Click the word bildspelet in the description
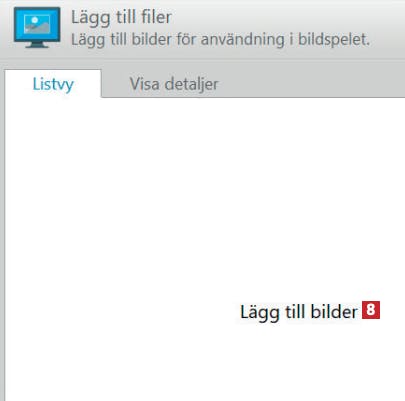 [334, 40]
